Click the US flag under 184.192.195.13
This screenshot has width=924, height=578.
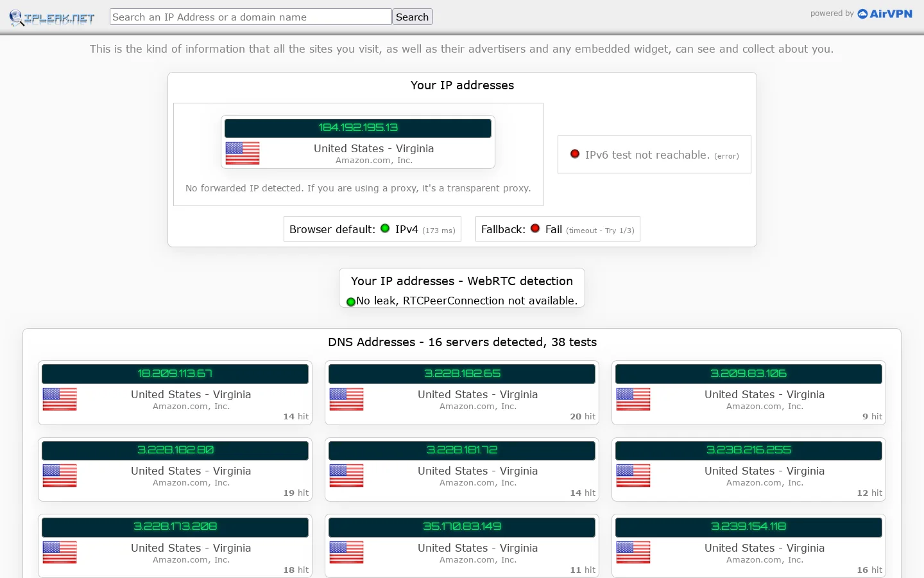pyautogui.click(x=243, y=153)
